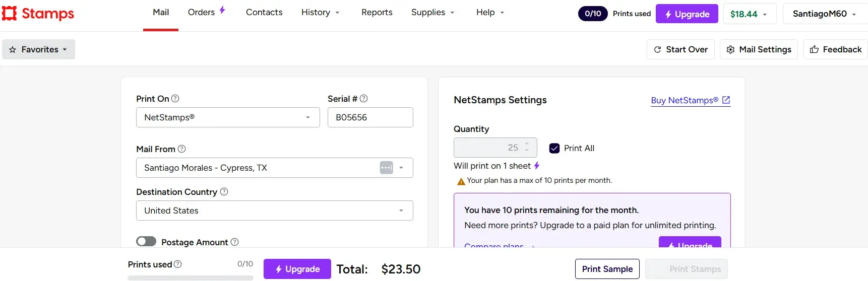The image size is (868, 281).
Task: Go to the Contacts tab
Action: click(x=264, y=12)
